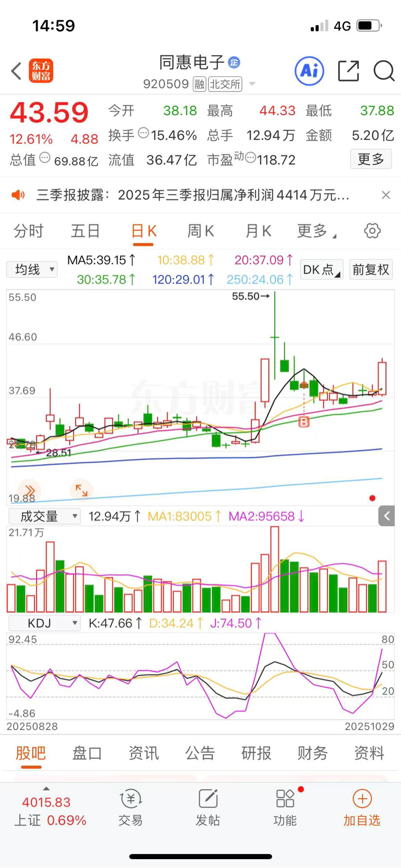Open the 东方财富 logo icon
This screenshot has width=401, height=868.
41,71
